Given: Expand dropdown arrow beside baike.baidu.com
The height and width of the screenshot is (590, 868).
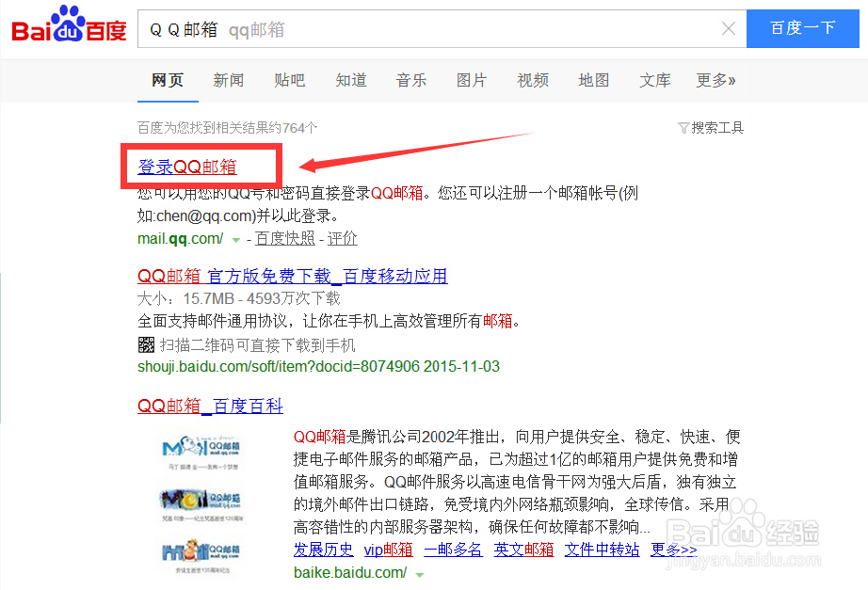Looking at the screenshot, I should 420,575.
